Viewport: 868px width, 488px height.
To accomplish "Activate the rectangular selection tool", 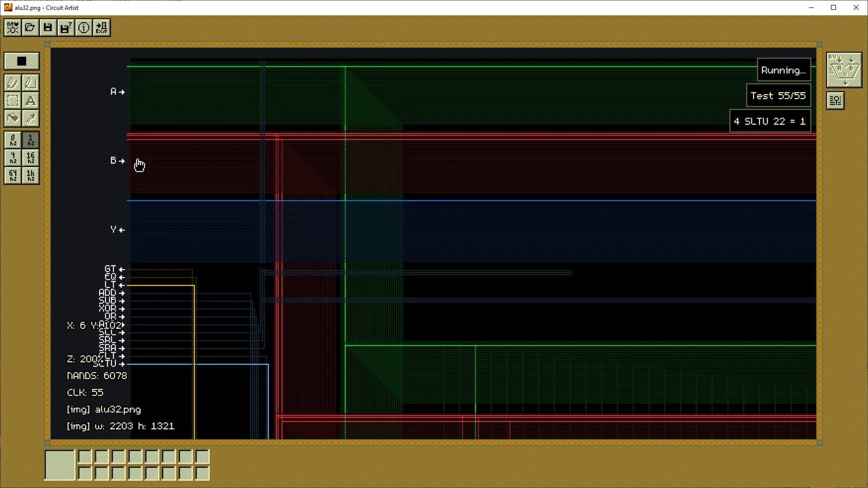I will click(13, 101).
